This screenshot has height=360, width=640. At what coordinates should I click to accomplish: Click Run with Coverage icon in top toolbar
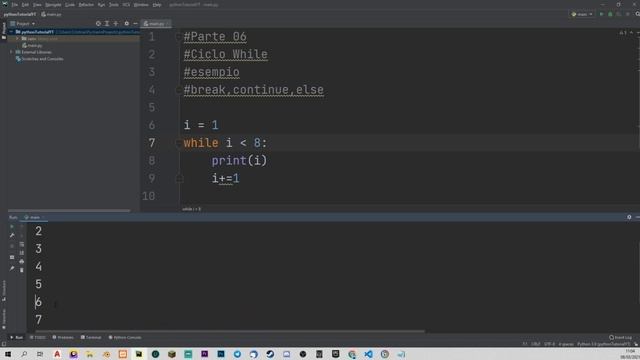click(x=619, y=14)
